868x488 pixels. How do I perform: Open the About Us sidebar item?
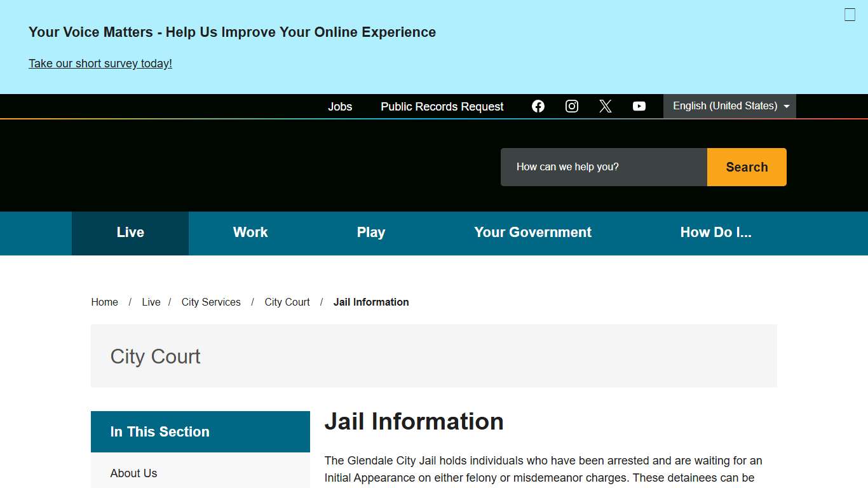pyautogui.click(x=133, y=473)
